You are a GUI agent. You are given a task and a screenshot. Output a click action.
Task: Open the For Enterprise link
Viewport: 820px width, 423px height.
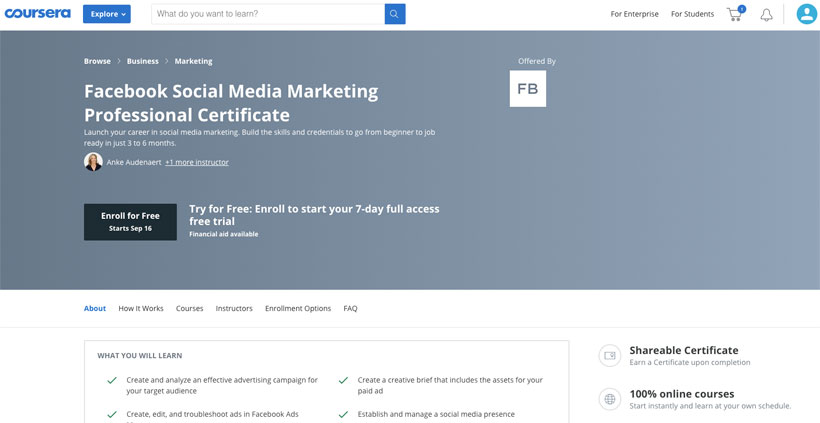pyautogui.click(x=634, y=14)
